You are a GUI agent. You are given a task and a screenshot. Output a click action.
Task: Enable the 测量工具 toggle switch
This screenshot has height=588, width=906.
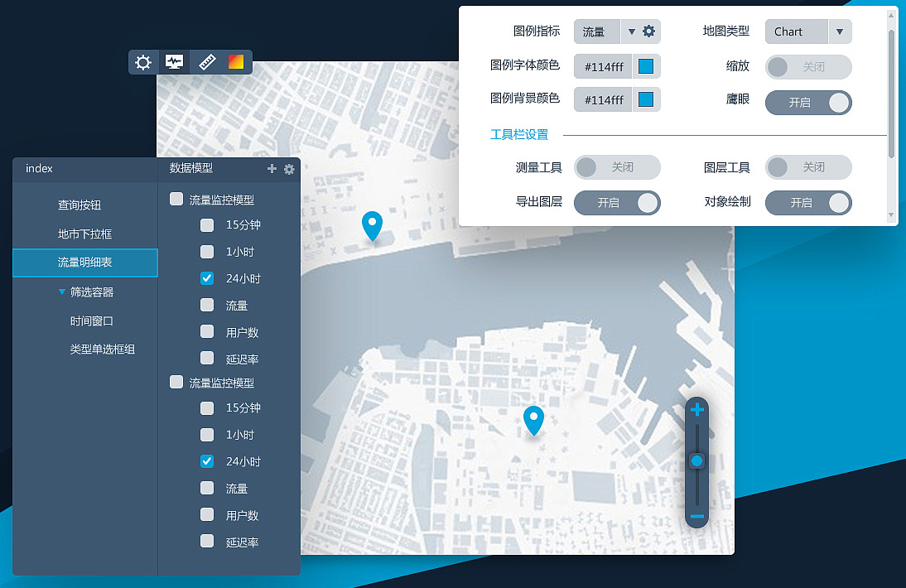click(617, 167)
